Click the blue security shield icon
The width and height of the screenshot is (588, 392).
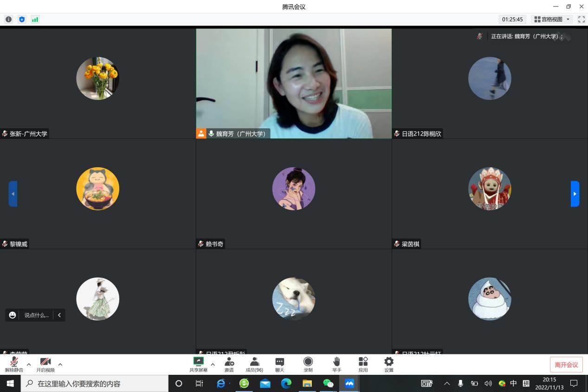pos(22,20)
